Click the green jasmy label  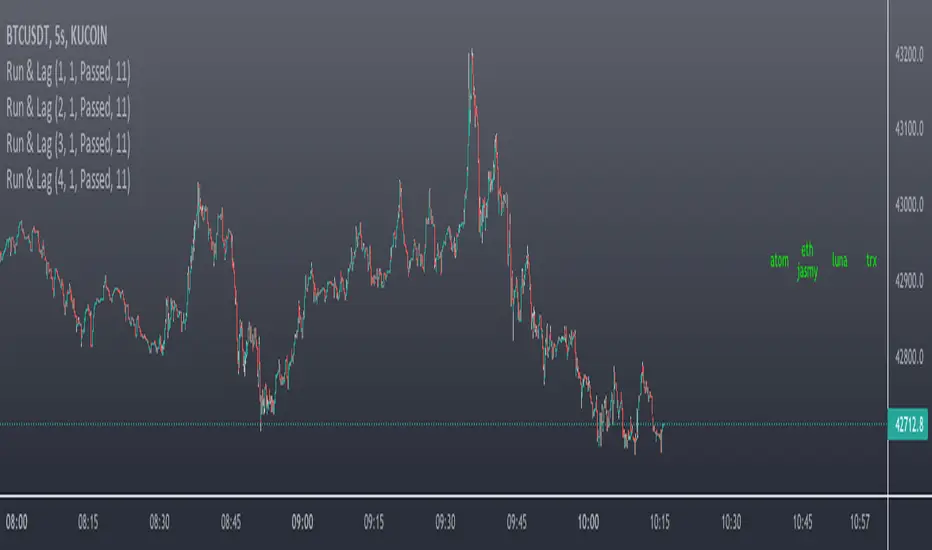(x=807, y=272)
